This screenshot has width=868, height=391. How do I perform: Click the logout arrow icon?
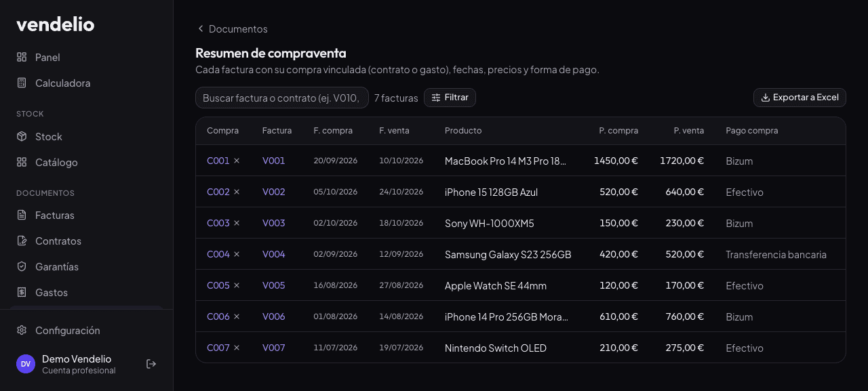click(x=151, y=364)
